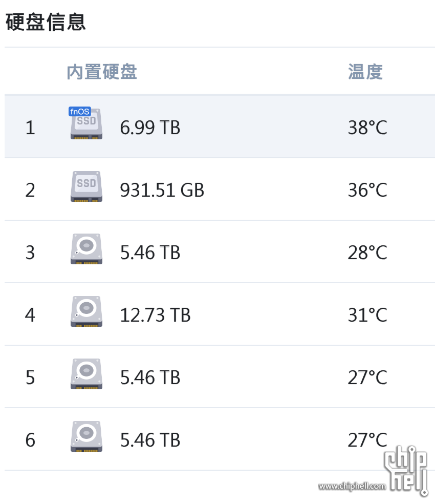Open the www.chiphell.com link
The width and height of the screenshot is (435, 504).
pos(352,486)
